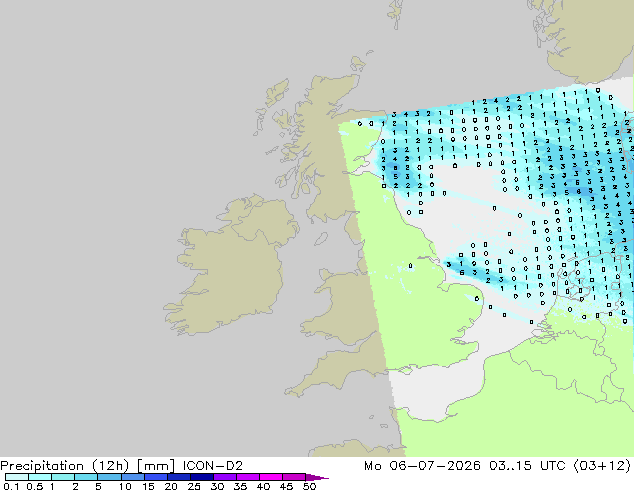Click the purple arrow tip above 50 mm
The width and height of the screenshot is (634, 490).
[x=317, y=477]
